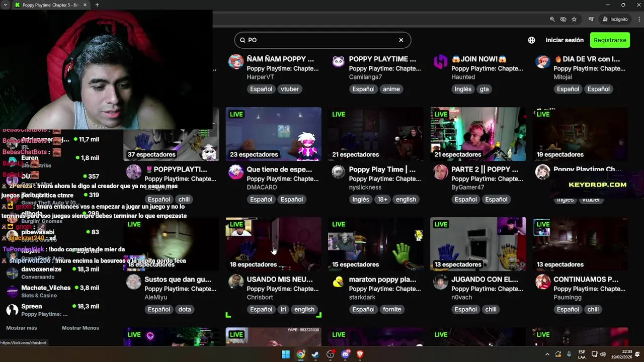Open Paumingg stream thumbnail
This screenshot has width=644, height=362.
point(580,244)
